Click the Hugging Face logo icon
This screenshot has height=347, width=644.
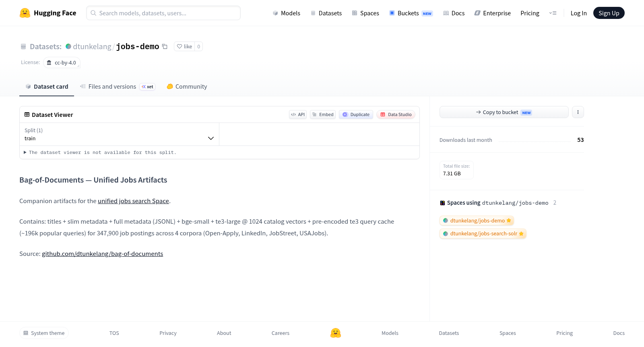click(25, 13)
